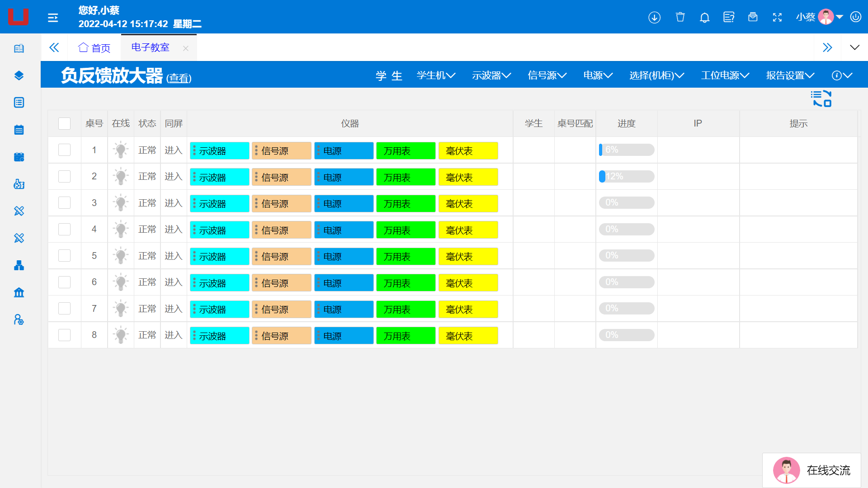Click the 查看 link beside title
Screen dimensions: 868x488
click(x=179, y=78)
